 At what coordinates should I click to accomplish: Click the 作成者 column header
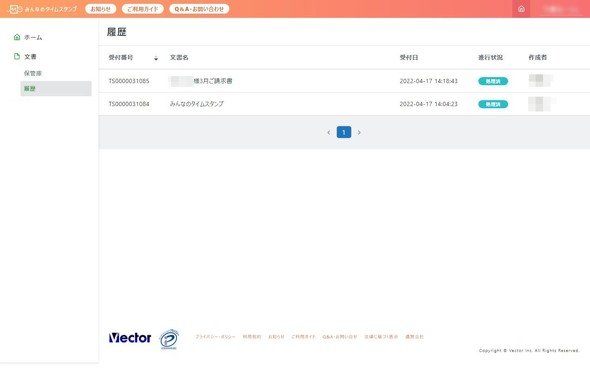(538, 58)
